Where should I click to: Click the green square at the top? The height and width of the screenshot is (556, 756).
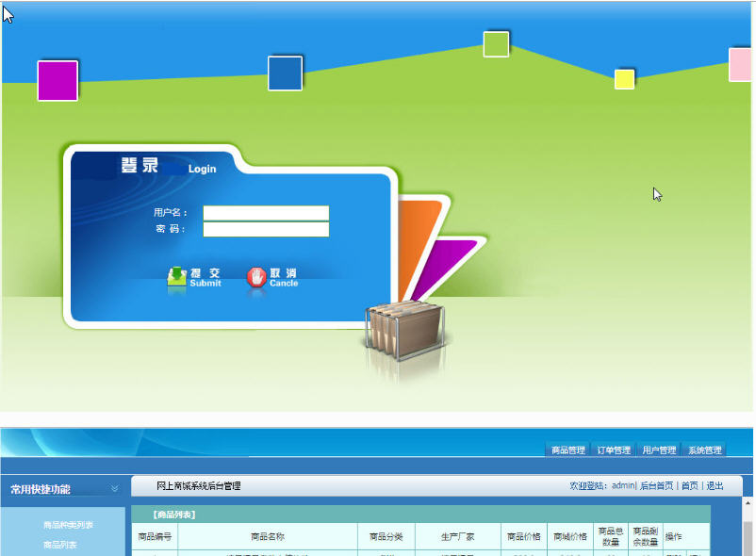[496, 44]
